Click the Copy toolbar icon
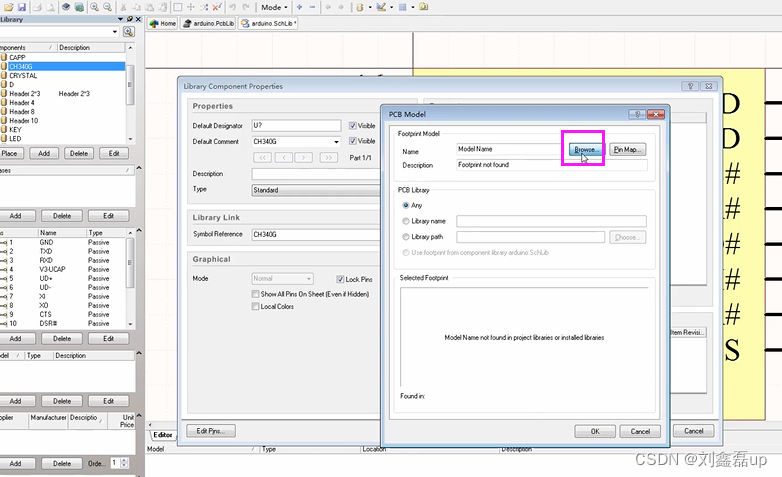 136,7
